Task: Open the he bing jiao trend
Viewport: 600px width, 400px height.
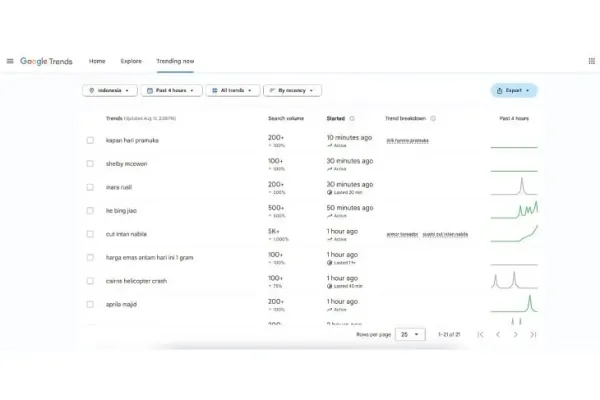Action: 121,211
